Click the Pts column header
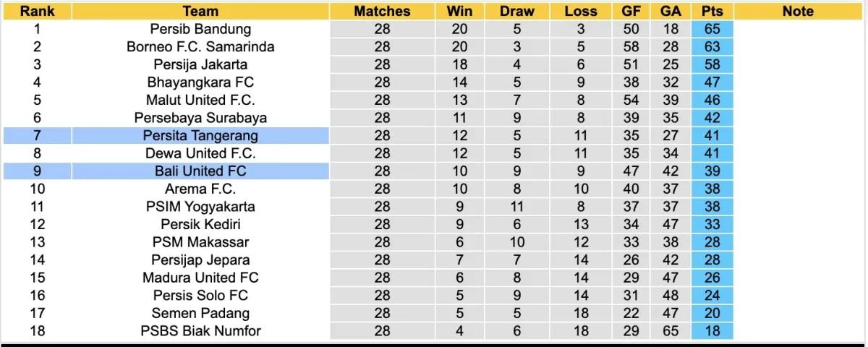Screen dimensions: 868x347 pos(712,11)
